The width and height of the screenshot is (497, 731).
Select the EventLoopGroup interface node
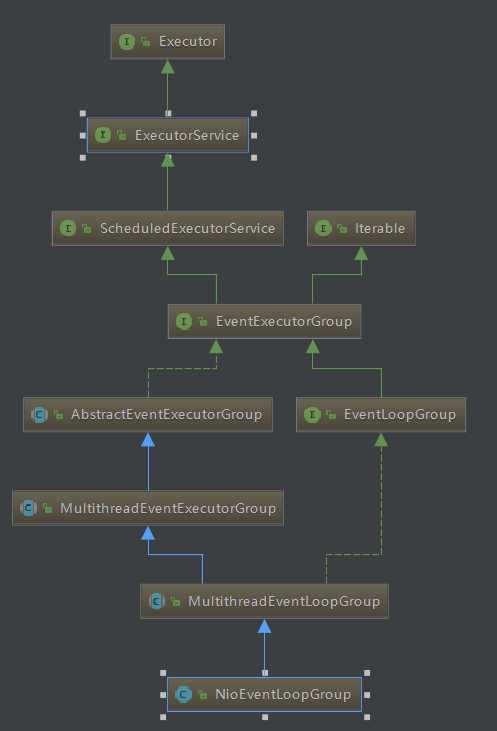tap(381, 414)
